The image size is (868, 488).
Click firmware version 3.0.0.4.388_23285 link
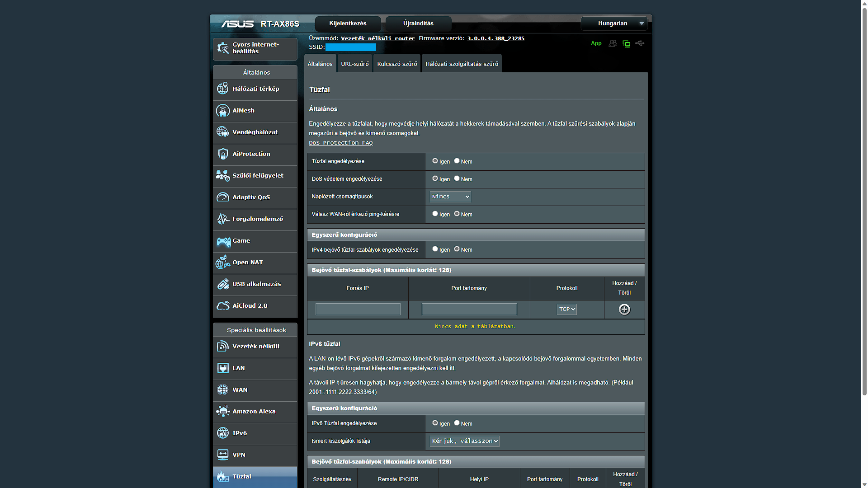[x=495, y=38]
